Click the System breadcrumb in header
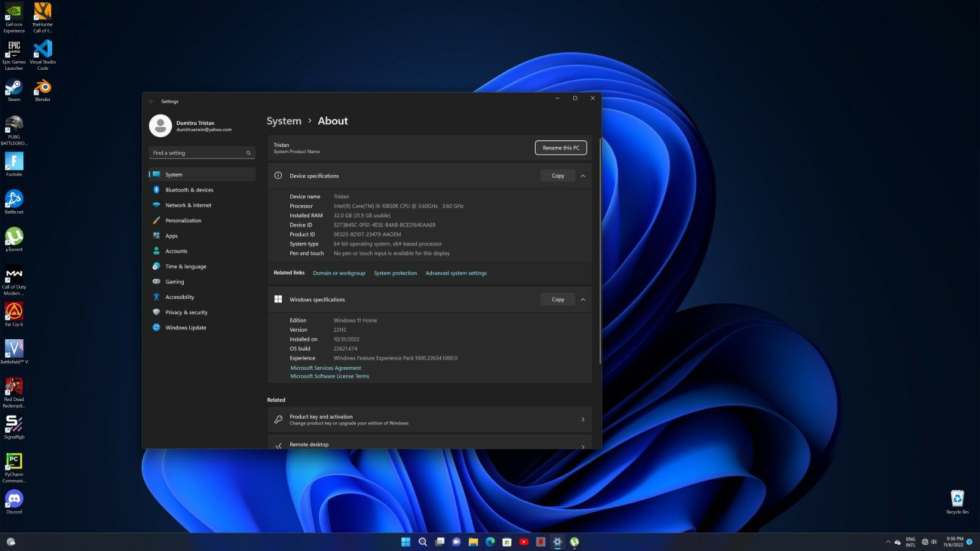Viewport: 980px width, 551px height. [x=284, y=121]
